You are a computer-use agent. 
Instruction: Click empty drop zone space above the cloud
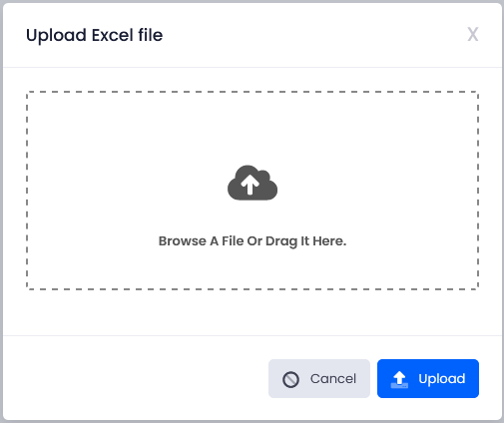click(252, 127)
